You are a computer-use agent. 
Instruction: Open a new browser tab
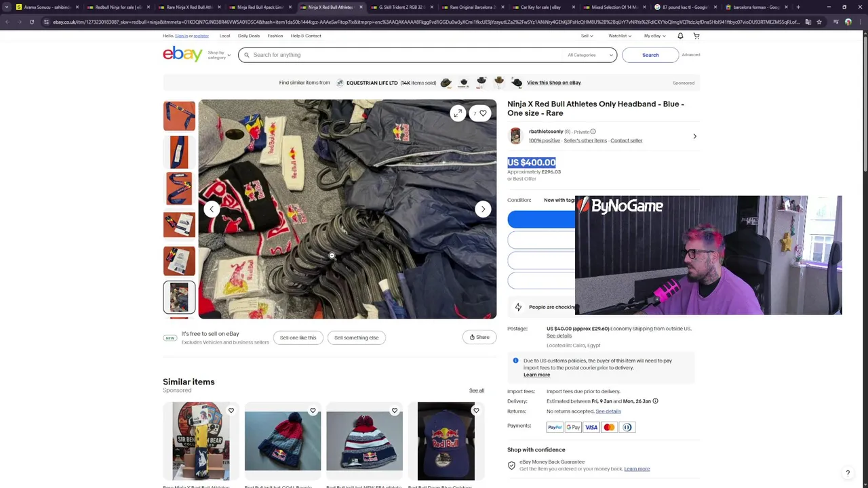[x=798, y=7]
